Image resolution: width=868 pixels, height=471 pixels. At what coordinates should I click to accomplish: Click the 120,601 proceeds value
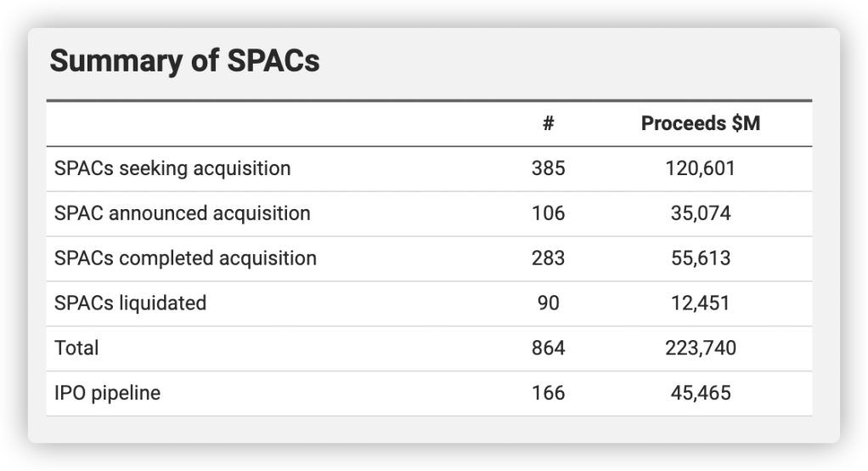pos(700,168)
